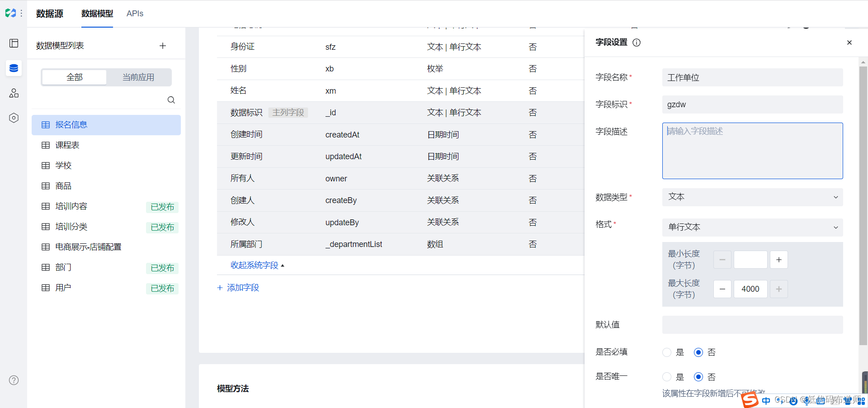Select the database icon in sidebar
This screenshot has height=408, width=868.
(14, 68)
